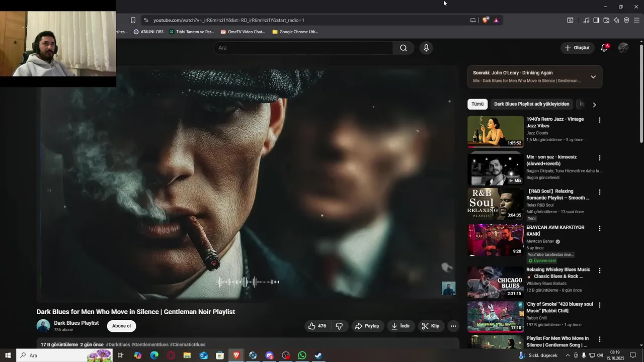Open Brave Leo AI sparkle icon
Viewport: 644px width, 362px height.
616,20
